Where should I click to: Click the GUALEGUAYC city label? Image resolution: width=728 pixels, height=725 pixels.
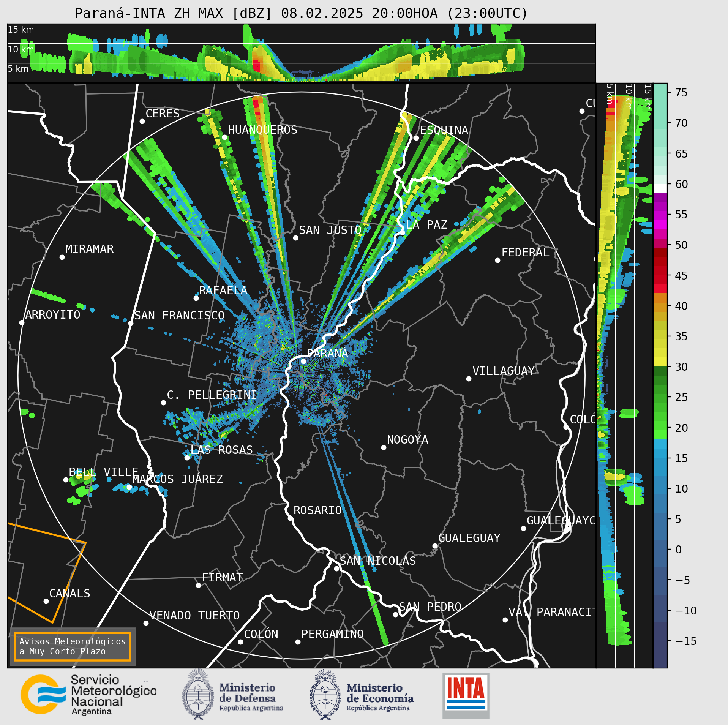(561, 520)
